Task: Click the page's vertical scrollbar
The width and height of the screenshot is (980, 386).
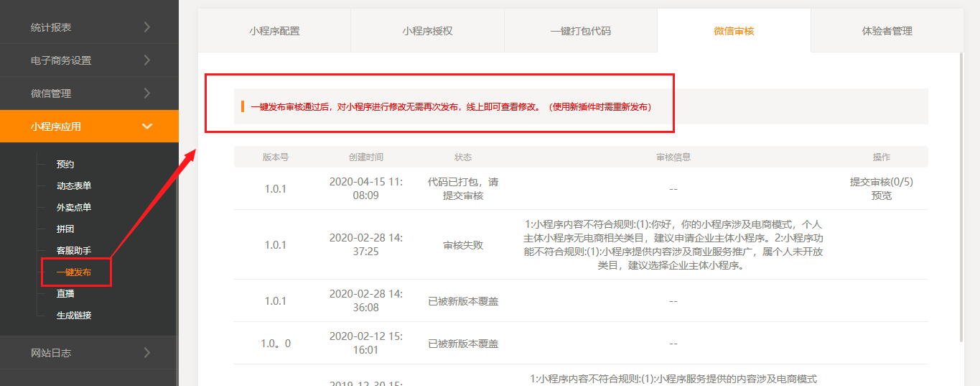Action: [961, 194]
